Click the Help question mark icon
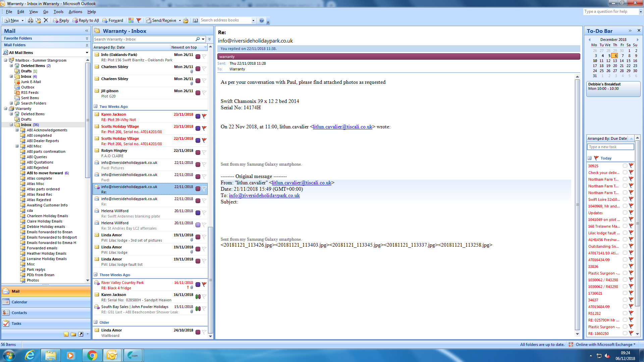The width and height of the screenshot is (644, 362). (x=262, y=20)
